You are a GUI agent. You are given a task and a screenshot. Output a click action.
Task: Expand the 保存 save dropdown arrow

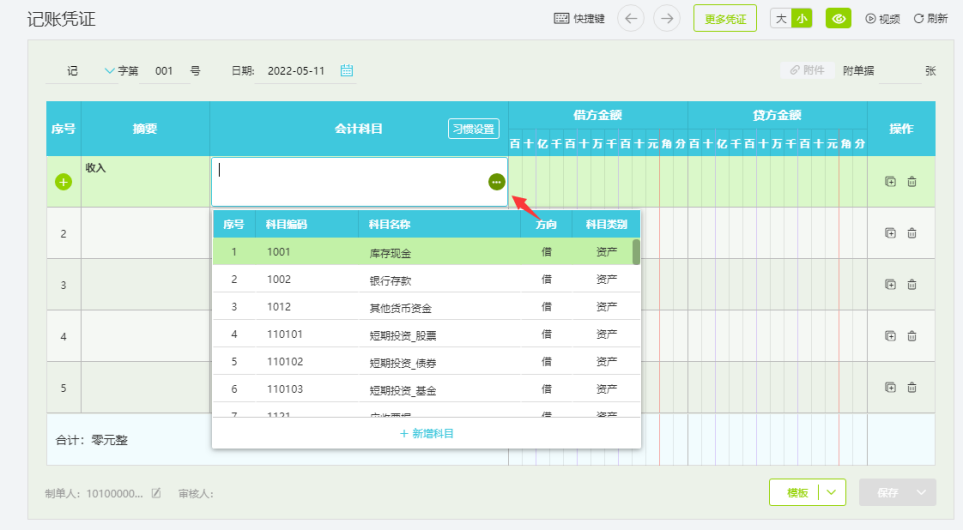point(922,493)
